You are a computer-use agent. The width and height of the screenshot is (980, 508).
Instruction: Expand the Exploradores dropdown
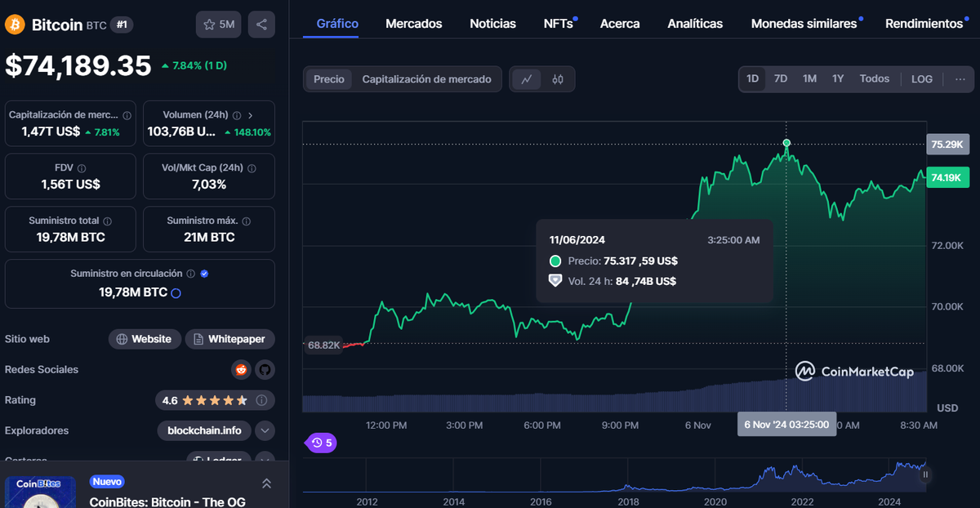click(265, 430)
